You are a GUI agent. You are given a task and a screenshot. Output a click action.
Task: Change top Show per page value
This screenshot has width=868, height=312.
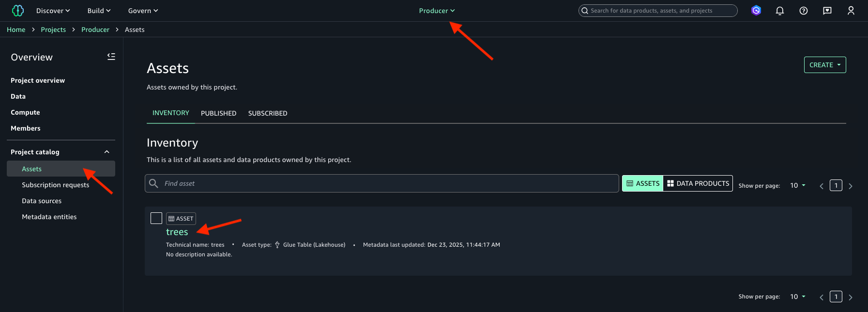coord(798,185)
